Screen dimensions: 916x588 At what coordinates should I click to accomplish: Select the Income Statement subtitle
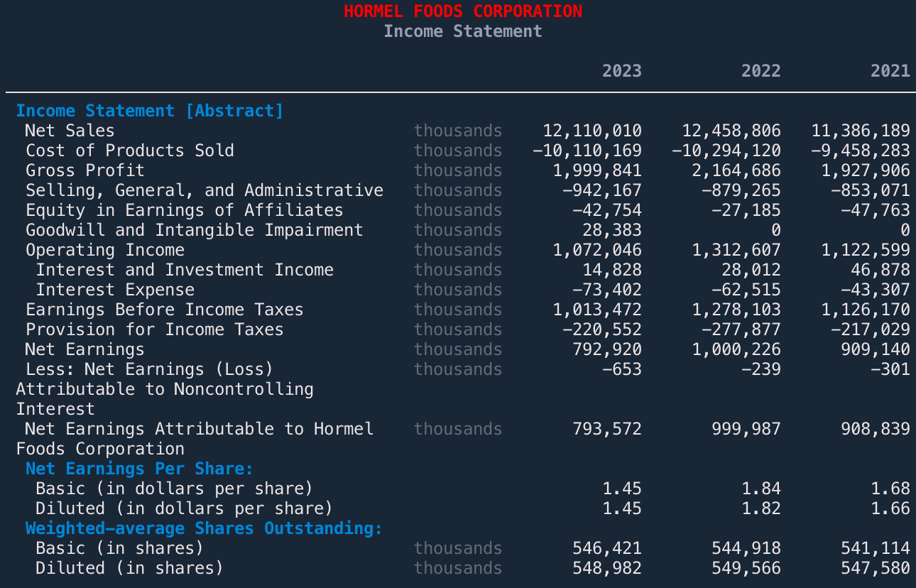(x=463, y=31)
